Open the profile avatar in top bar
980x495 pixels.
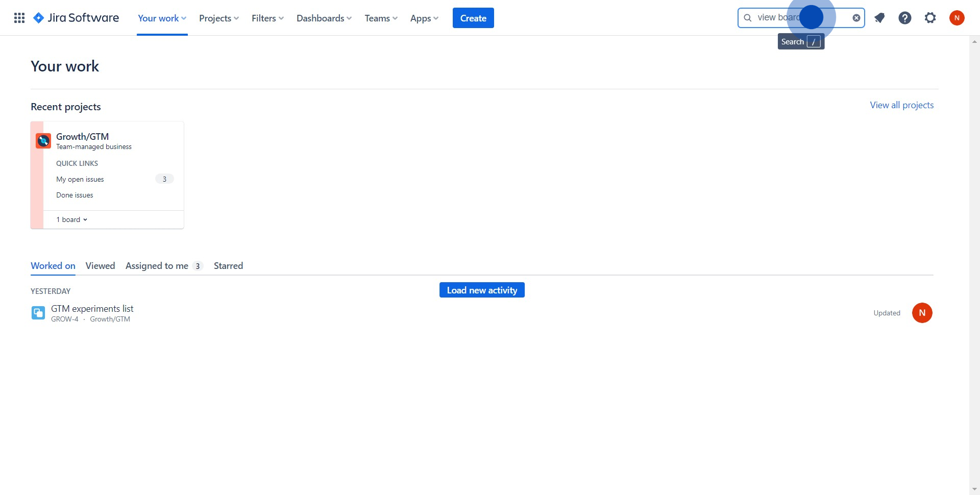point(957,18)
